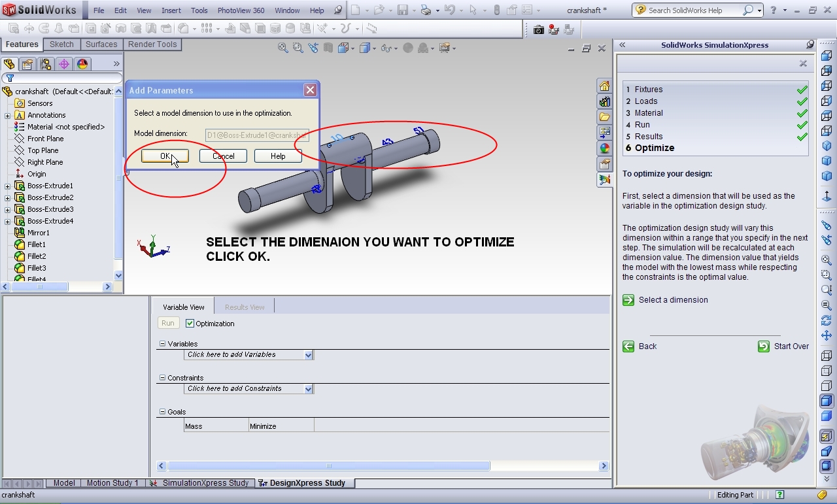Click the Previous View icon
Screen dimensions: 837x504
pos(313,48)
